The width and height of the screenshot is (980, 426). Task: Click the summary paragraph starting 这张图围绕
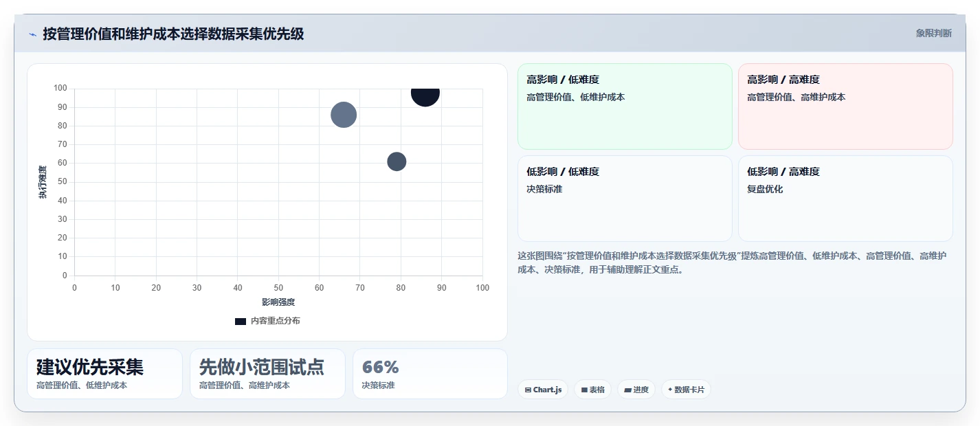coord(733,262)
